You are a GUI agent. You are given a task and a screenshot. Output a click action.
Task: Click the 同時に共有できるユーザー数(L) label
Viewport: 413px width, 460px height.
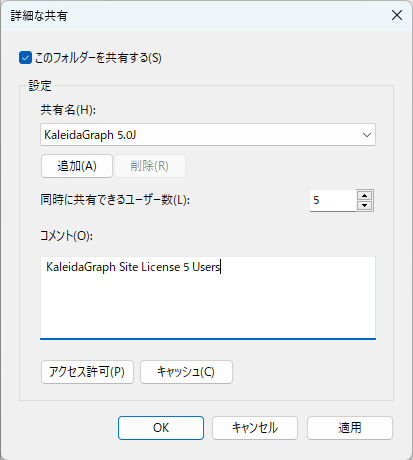115,200
